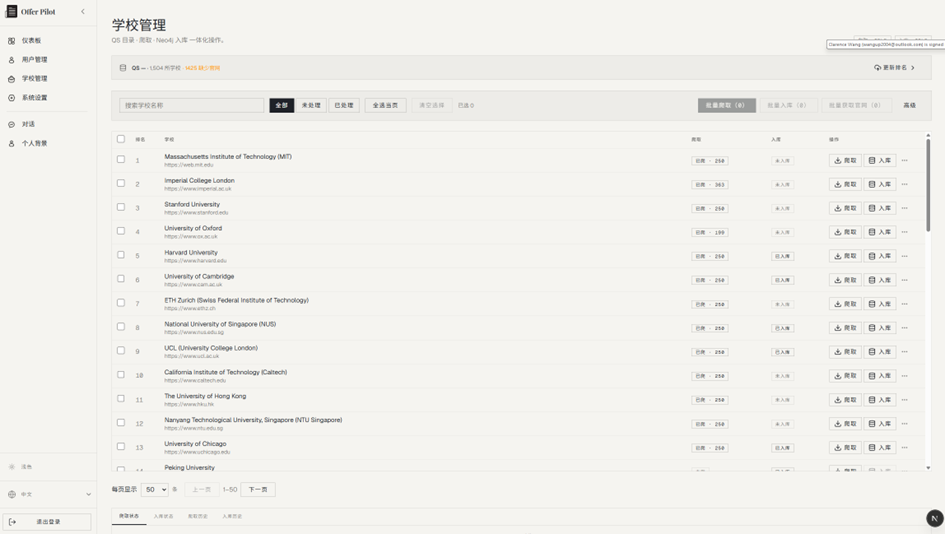
Task: Click the Peking University row name
Action: tap(189, 467)
